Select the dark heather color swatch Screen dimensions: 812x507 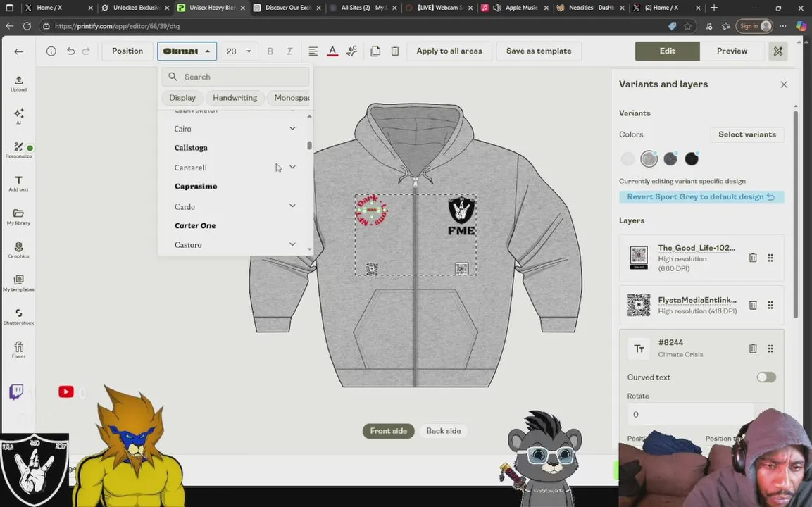click(x=670, y=159)
